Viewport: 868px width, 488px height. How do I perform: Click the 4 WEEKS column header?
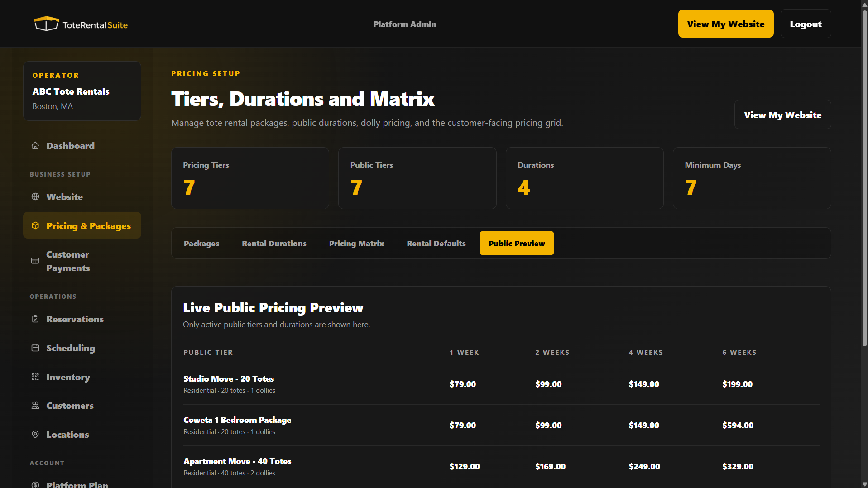click(x=646, y=352)
